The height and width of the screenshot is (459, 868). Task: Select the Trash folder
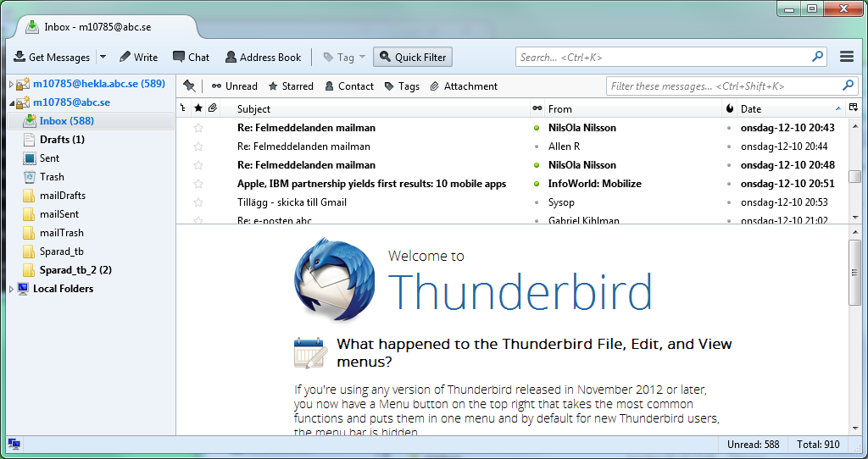click(x=52, y=177)
